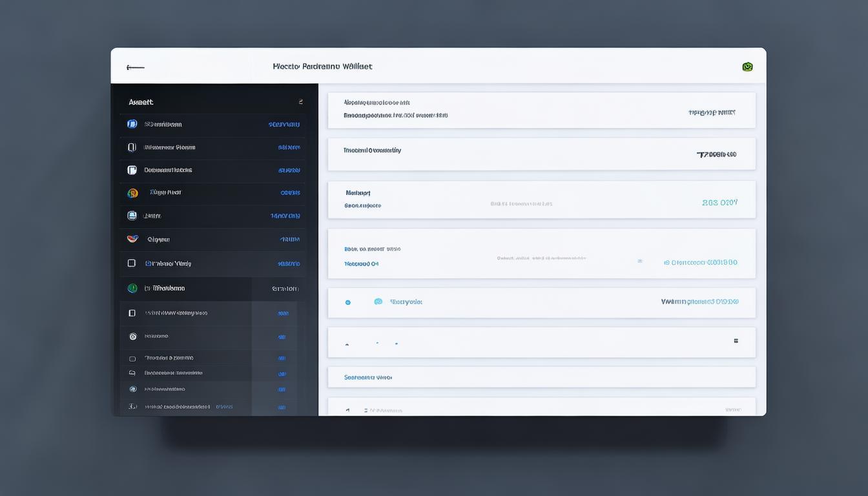The image size is (868, 496).
Task: Click the teal round icon in the main panel card
Action: [378, 302]
